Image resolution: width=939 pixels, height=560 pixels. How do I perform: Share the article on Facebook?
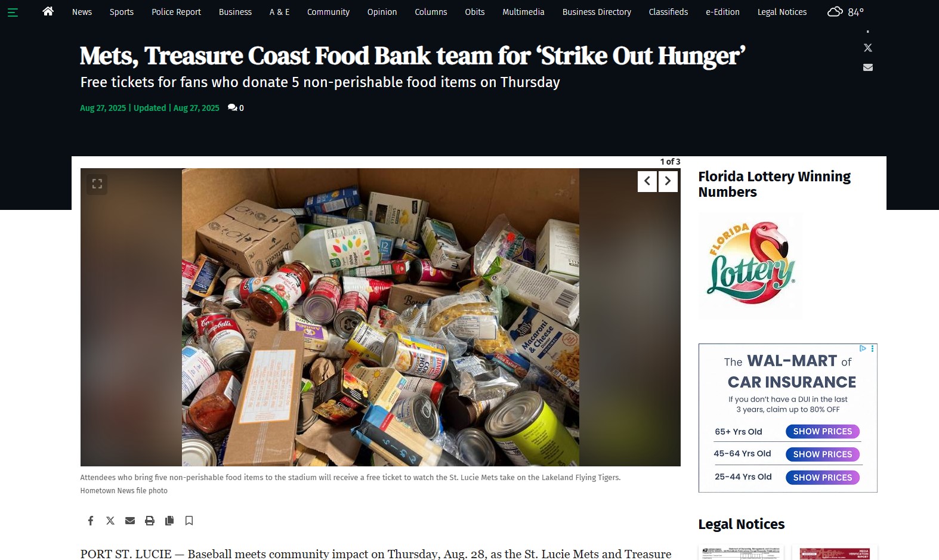pos(91,521)
